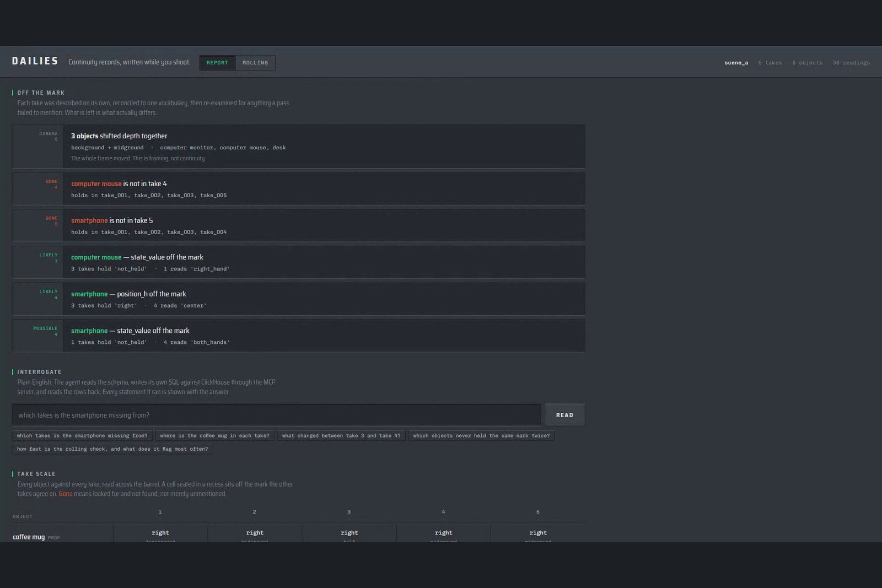Click the DAILIES logo title
Image resolution: width=882 pixels, height=588 pixels.
pos(35,61)
